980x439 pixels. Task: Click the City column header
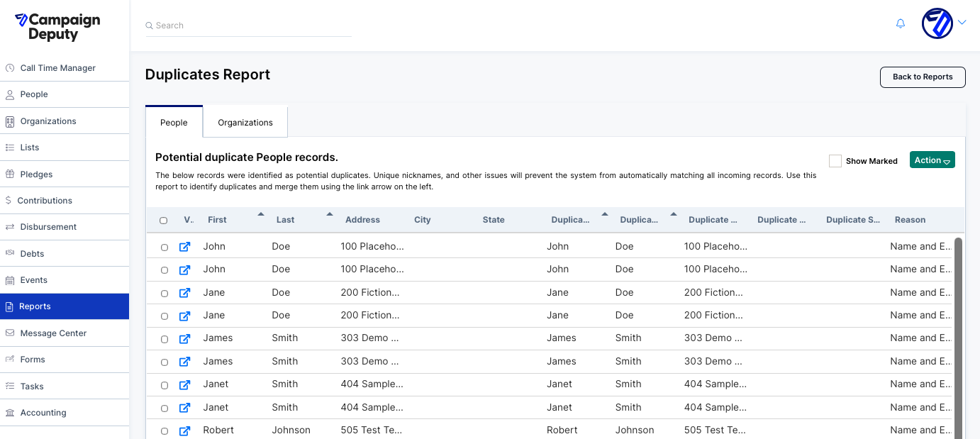tap(423, 220)
